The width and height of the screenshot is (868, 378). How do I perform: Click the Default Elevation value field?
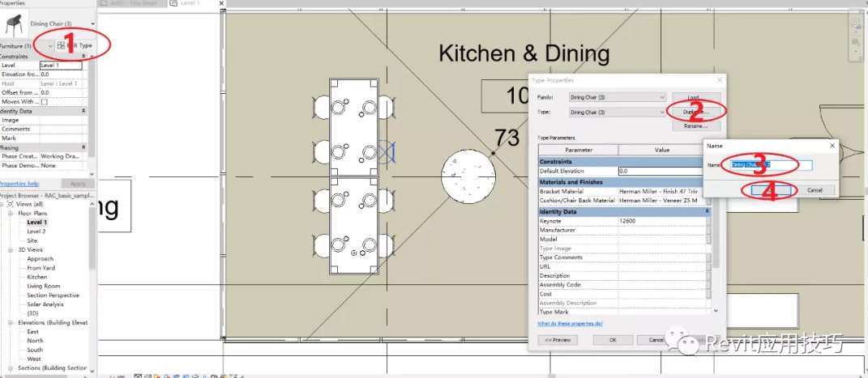tap(661, 172)
